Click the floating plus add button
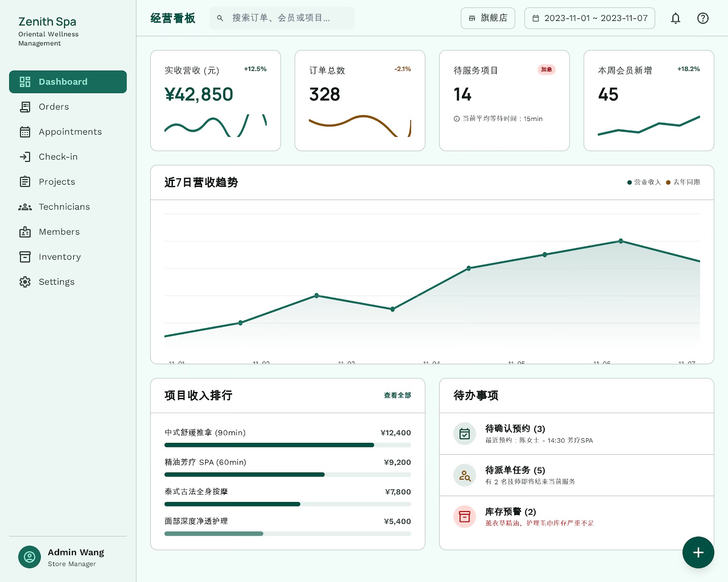The height and width of the screenshot is (582, 728). click(698, 552)
